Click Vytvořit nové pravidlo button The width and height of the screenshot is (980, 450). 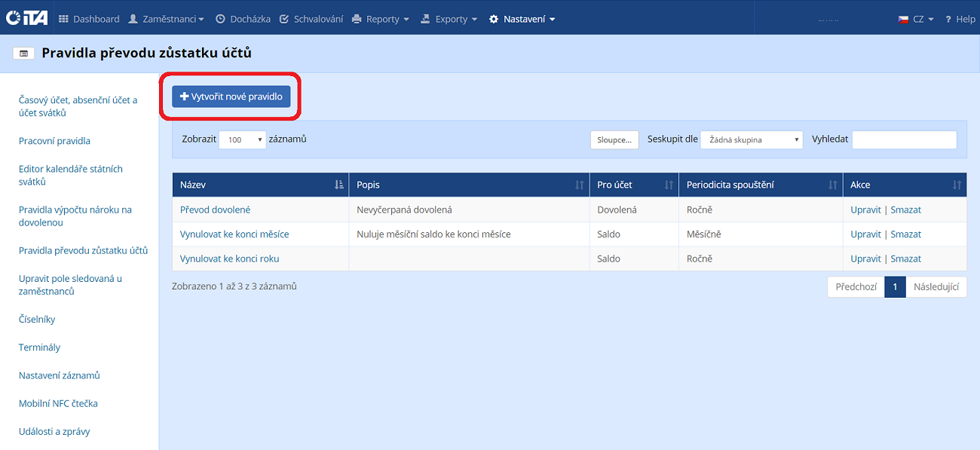[x=231, y=96]
